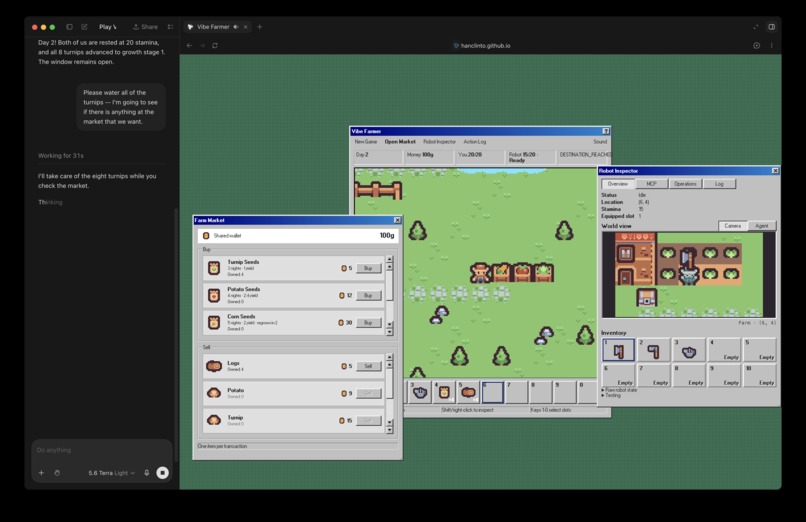Switch to Overview tab in Robot Inspector

[617, 184]
